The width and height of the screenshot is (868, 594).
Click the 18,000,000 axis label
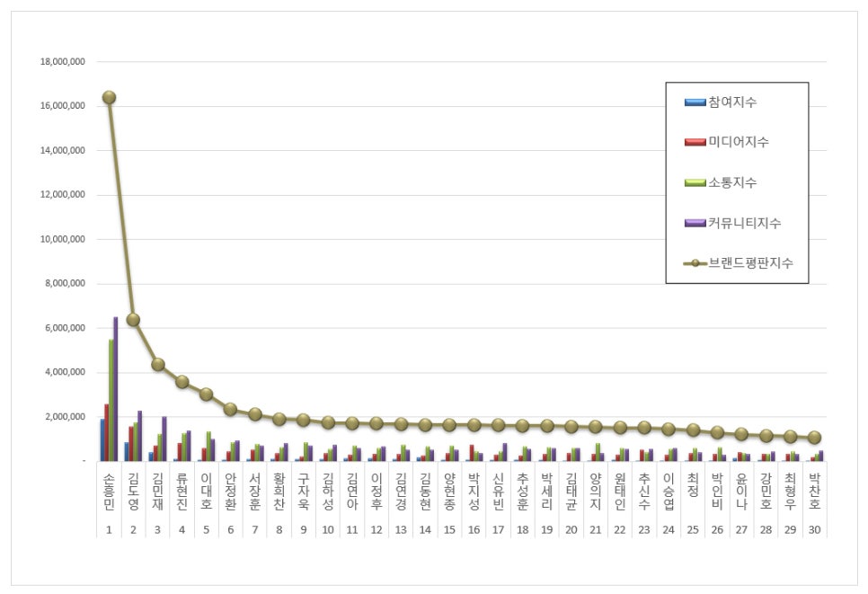pyautogui.click(x=63, y=61)
